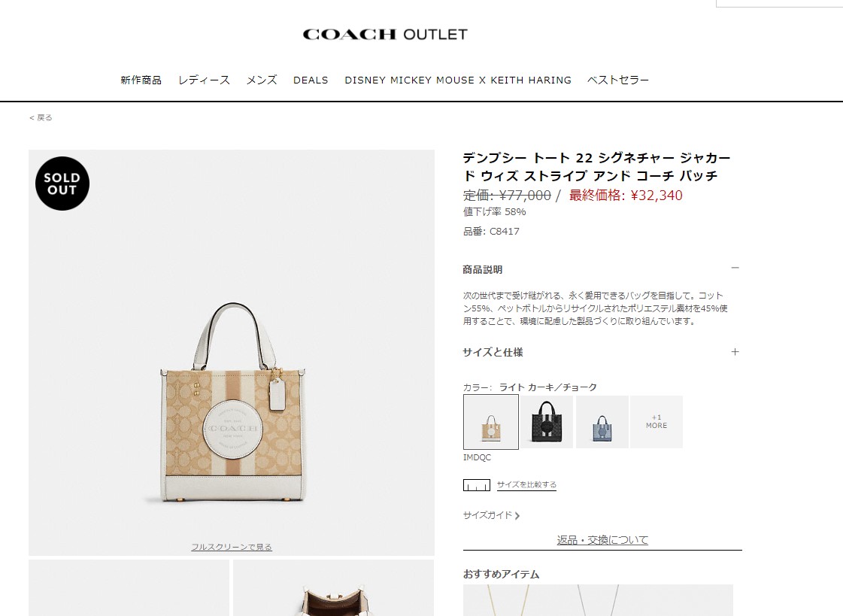This screenshot has width=843, height=616.
Task: Open 返品・交換について link
Action: 602,540
